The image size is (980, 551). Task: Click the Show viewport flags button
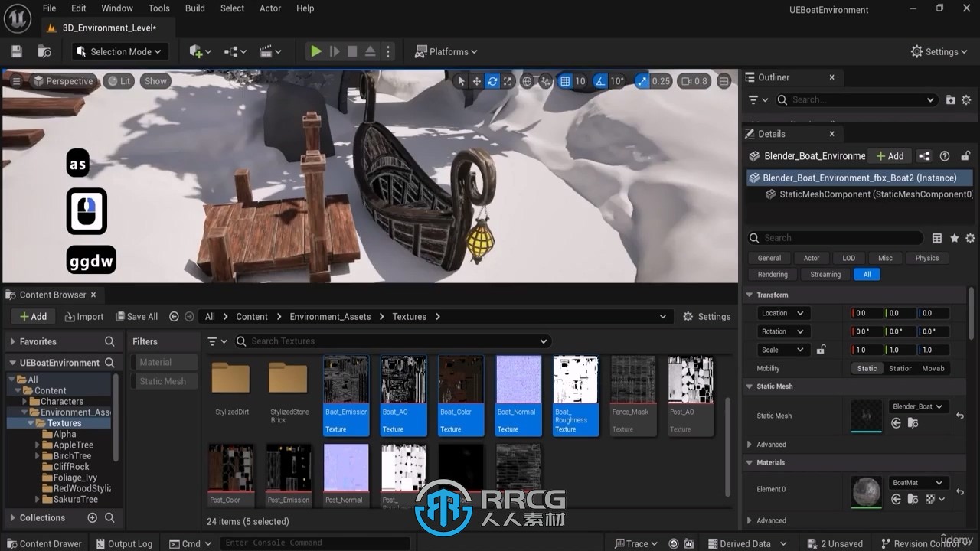(155, 81)
